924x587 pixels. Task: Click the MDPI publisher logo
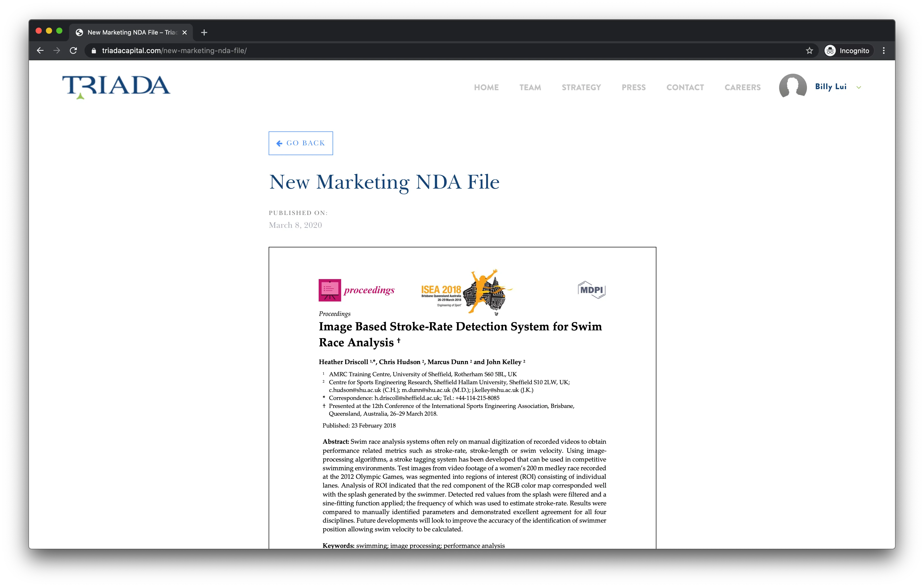591,290
